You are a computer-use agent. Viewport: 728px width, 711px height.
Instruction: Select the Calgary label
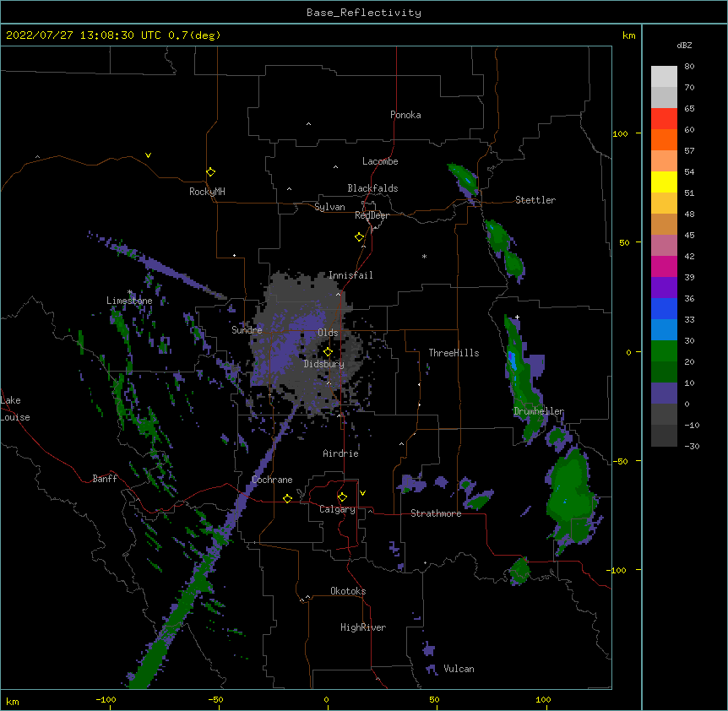(337, 509)
